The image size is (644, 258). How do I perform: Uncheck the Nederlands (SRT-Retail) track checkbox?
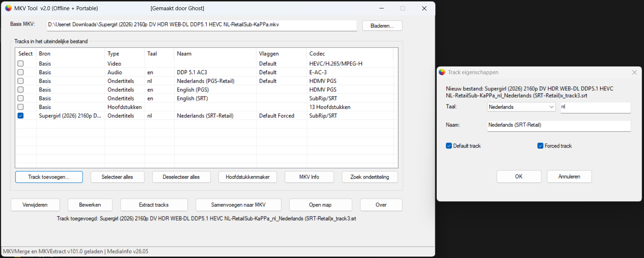point(20,115)
